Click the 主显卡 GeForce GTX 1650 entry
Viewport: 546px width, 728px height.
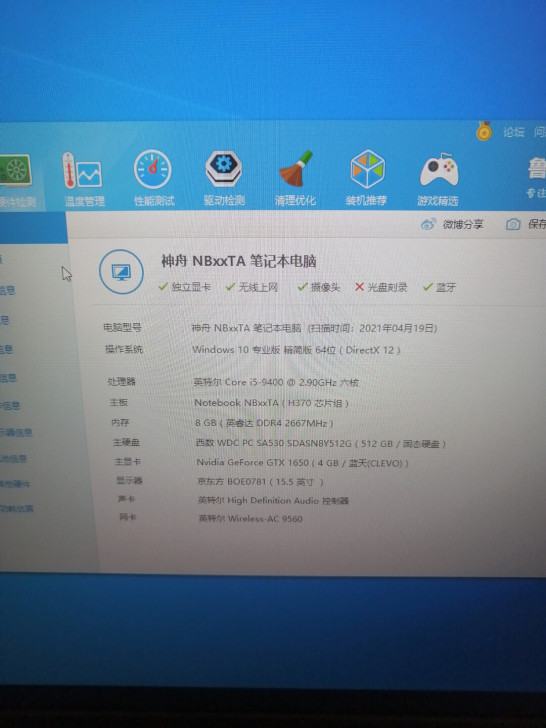[302, 462]
